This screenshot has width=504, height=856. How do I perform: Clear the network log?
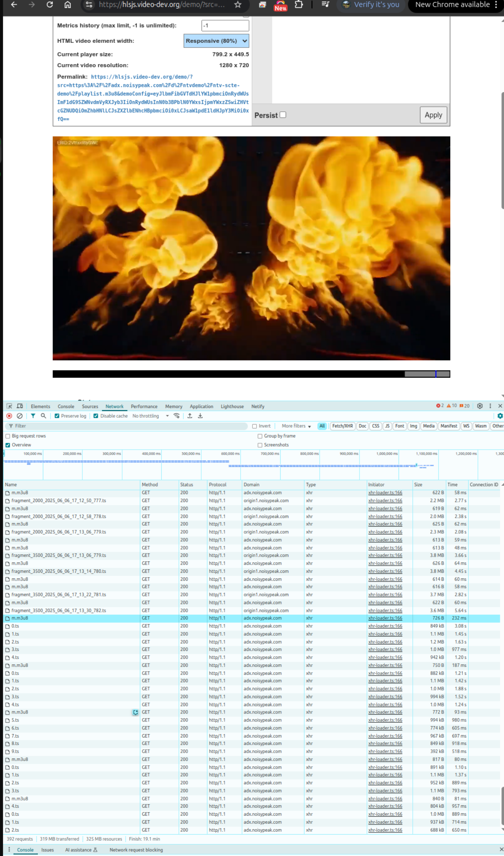pyautogui.click(x=19, y=416)
